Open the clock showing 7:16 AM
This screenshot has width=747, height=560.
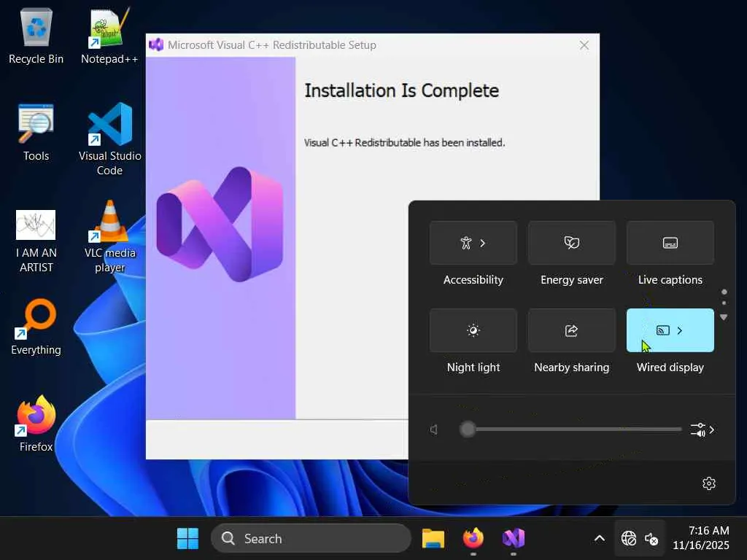pos(701,538)
